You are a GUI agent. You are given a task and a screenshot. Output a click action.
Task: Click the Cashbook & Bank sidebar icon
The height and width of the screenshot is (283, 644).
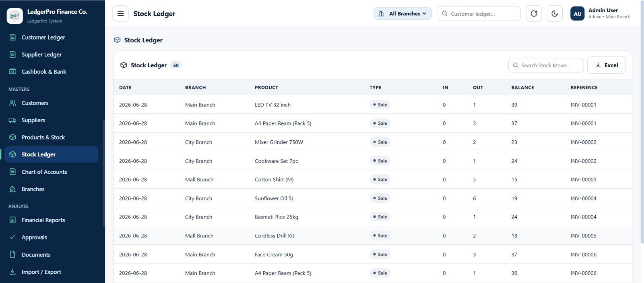click(x=13, y=71)
